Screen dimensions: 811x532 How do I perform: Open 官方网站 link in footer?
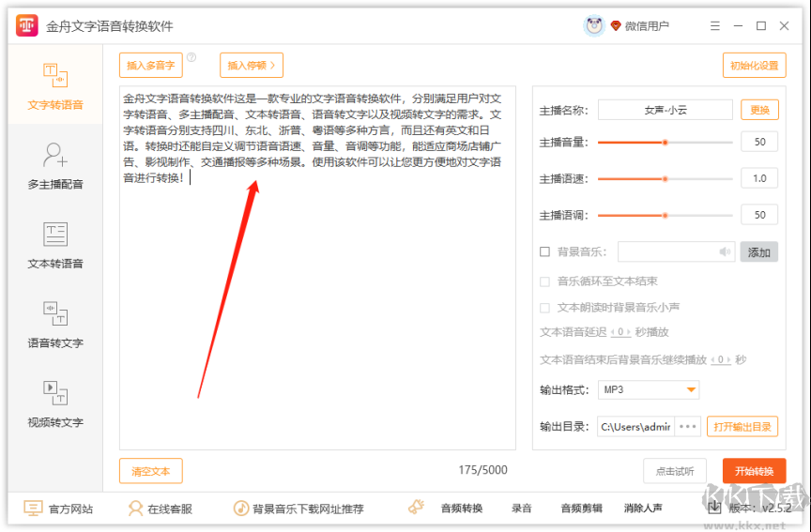pos(58,509)
